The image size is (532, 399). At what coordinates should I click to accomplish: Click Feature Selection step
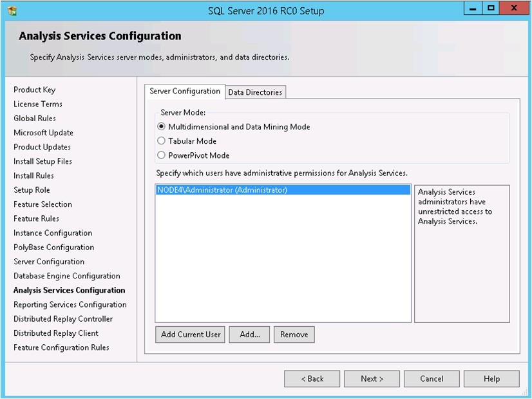coord(43,204)
